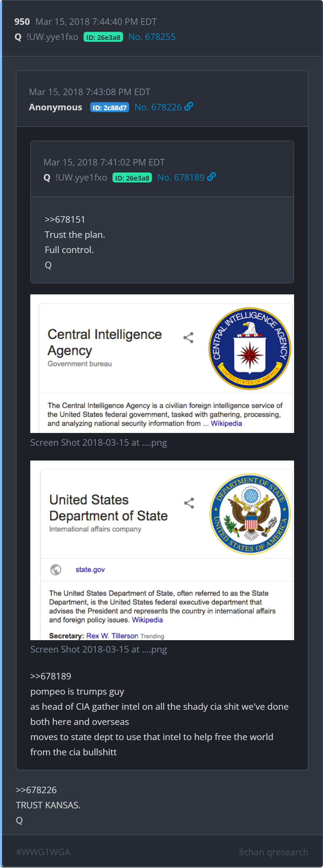The image size is (323, 868).
Task: Click the globe icon next to state.gov
Action: coord(56,569)
